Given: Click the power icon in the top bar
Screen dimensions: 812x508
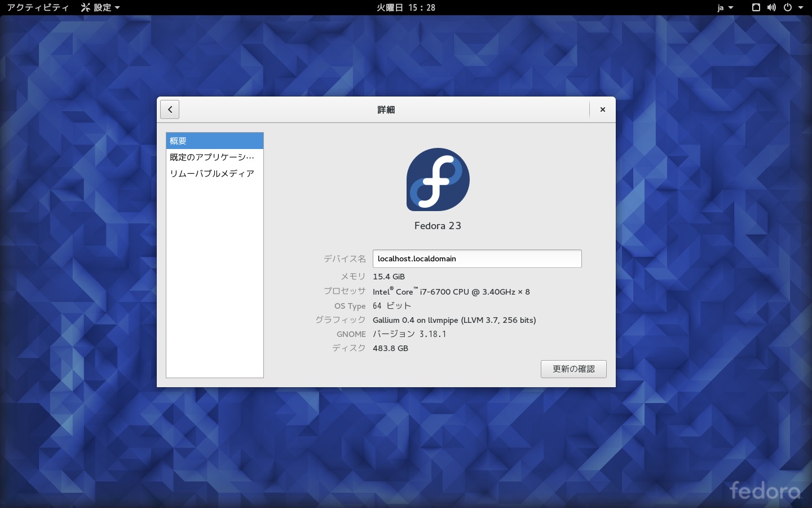Looking at the screenshot, I should (788, 7).
